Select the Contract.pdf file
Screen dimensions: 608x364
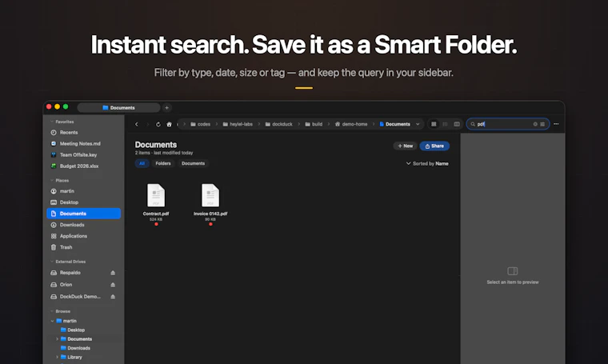pyautogui.click(x=156, y=203)
